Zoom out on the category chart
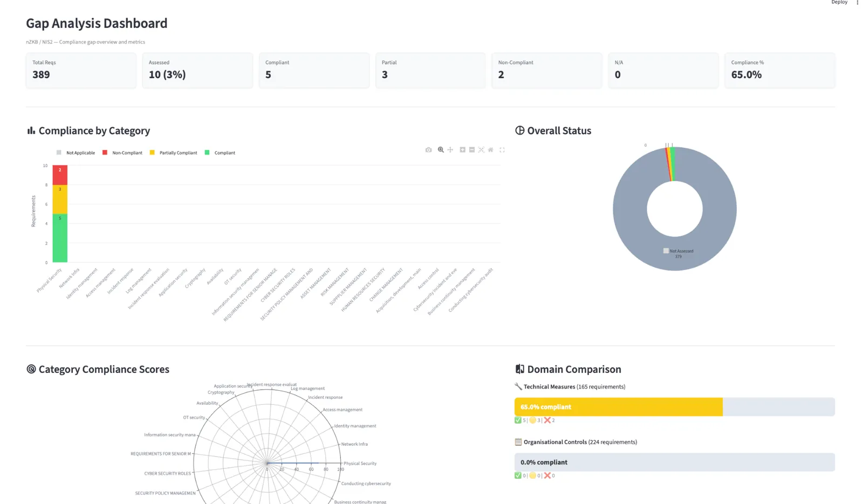 point(472,150)
